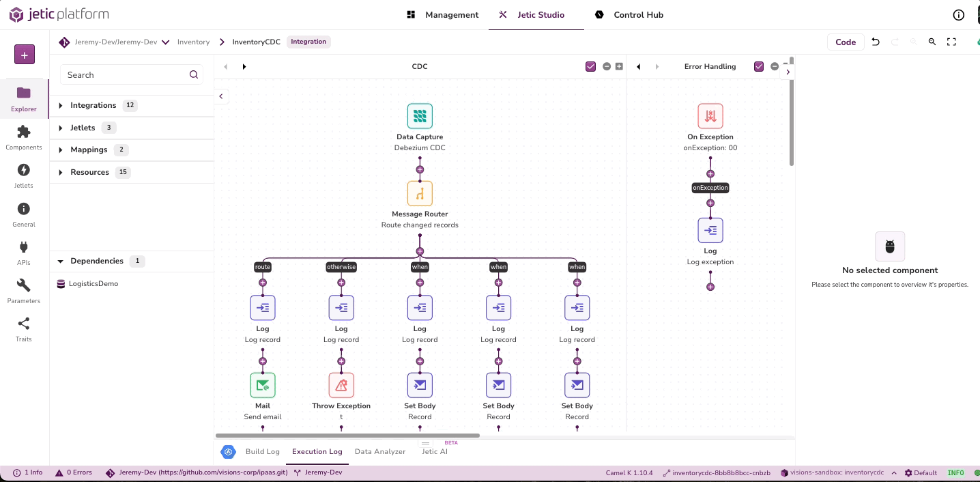Click the Inventory breadcrumb link

tap(193, 42)
